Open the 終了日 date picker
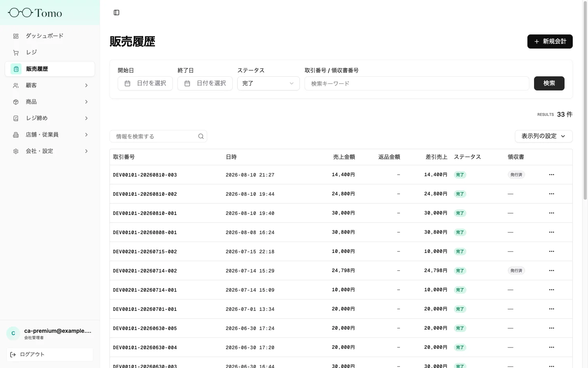 pos(205,83)
